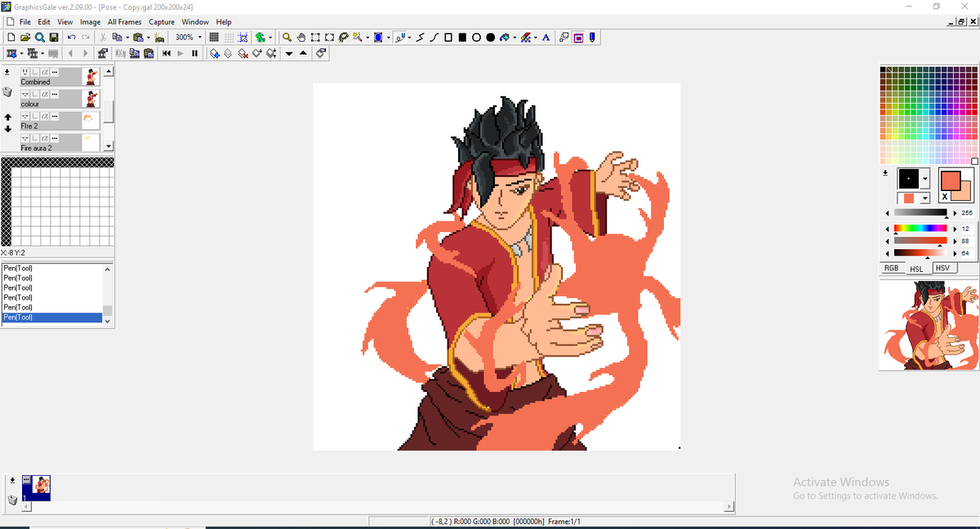This screenshot has width=980, height=529.
Task: Open the primary black color dropdown
Action: [924, 179]
